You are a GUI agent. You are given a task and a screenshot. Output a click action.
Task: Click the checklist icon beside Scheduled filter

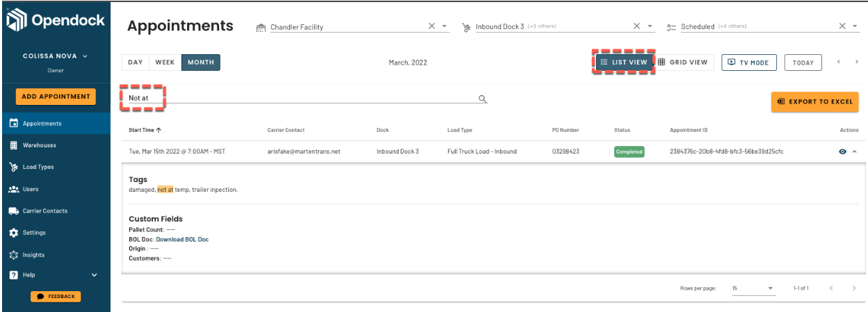(x=671, y=27)
